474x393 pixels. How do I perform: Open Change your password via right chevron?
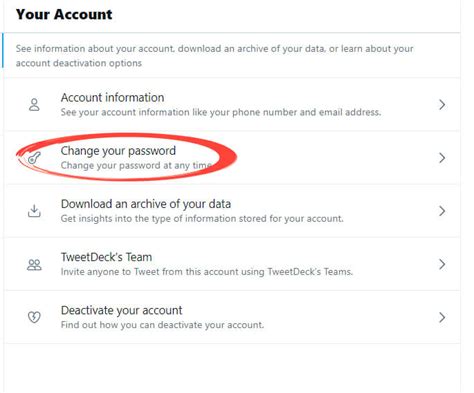(x=442, y=158)
